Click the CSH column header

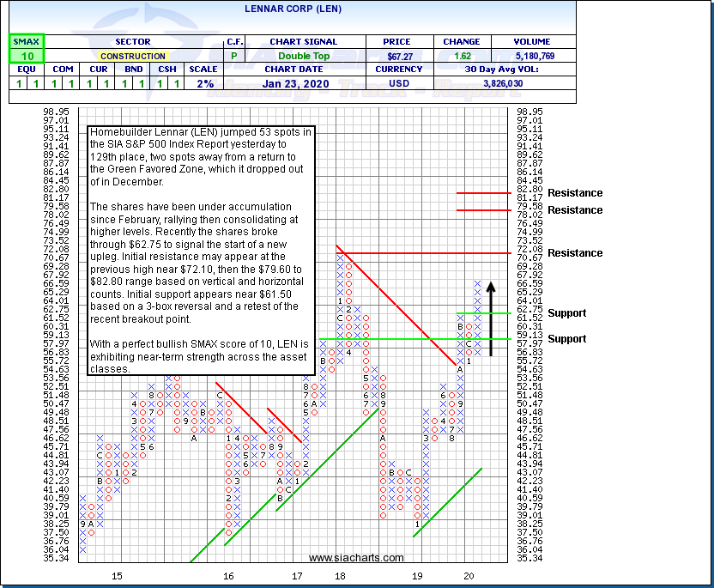167,70
